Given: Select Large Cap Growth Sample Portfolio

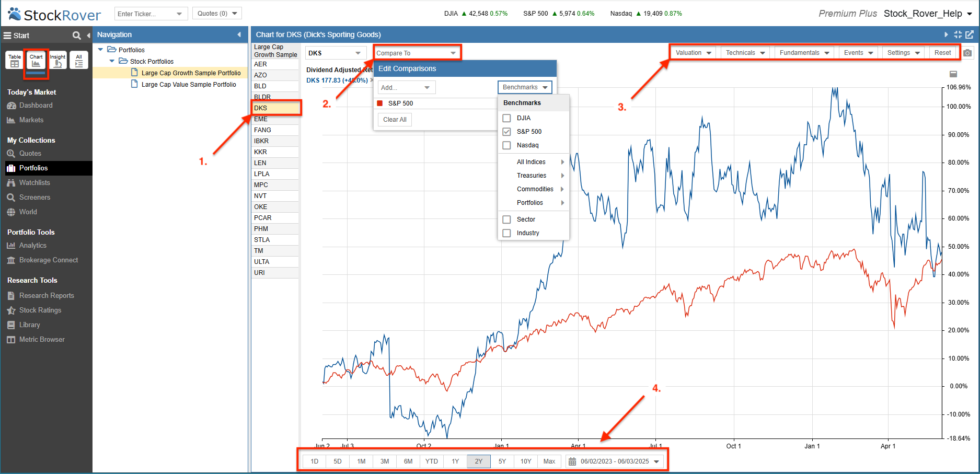Looking at the screenshot, I should (191, 73).
